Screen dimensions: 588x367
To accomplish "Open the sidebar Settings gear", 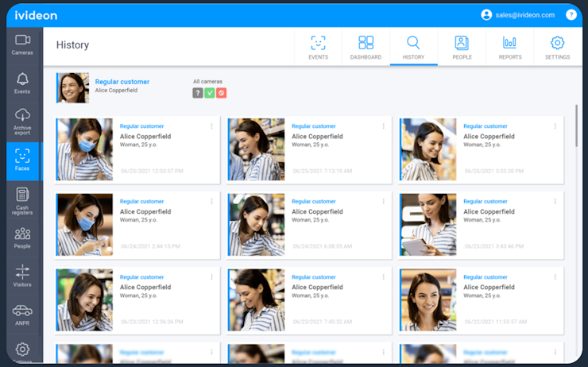I will 22,350.
